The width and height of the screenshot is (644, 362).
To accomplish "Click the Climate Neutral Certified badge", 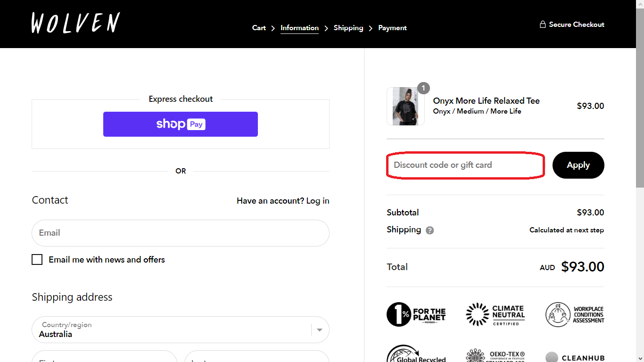I will coord(495,314).
